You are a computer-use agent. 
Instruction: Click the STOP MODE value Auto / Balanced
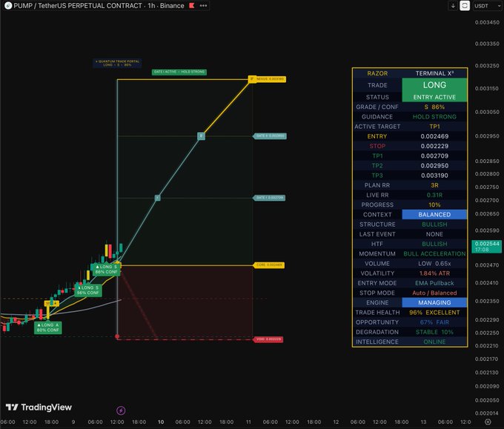click(x=434, y=293)
